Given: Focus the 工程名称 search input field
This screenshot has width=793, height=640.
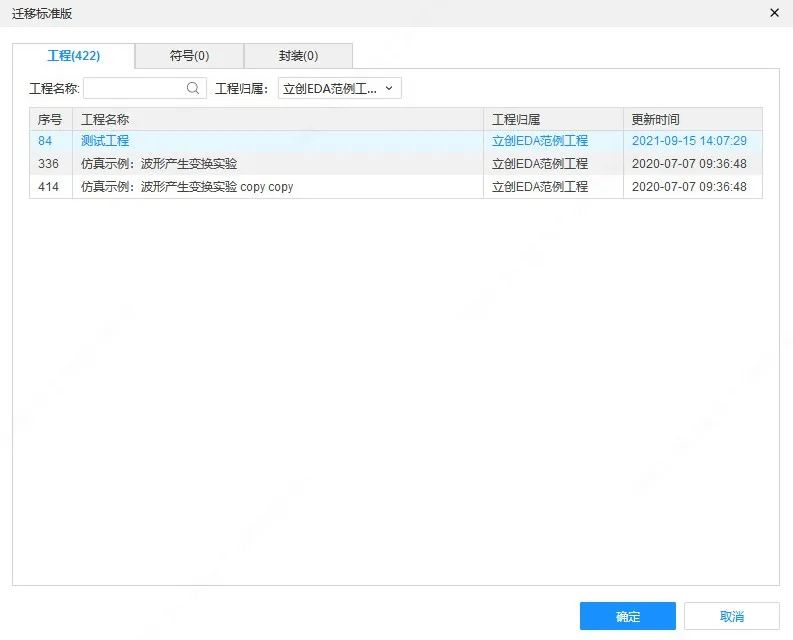Looking at the screenshot, I should pos(135,89).
